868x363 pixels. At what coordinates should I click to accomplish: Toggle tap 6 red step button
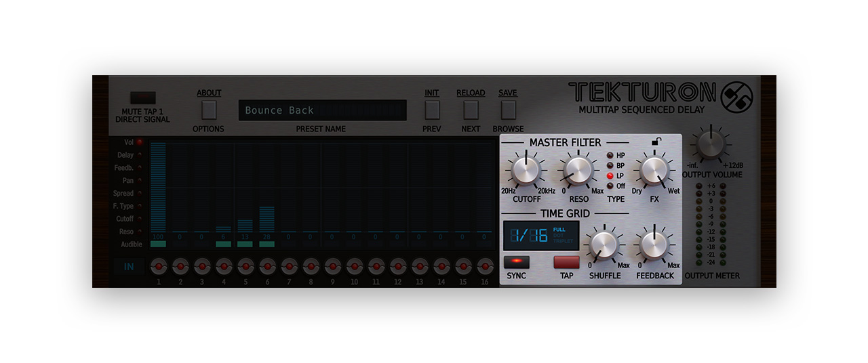coord(267,266)
